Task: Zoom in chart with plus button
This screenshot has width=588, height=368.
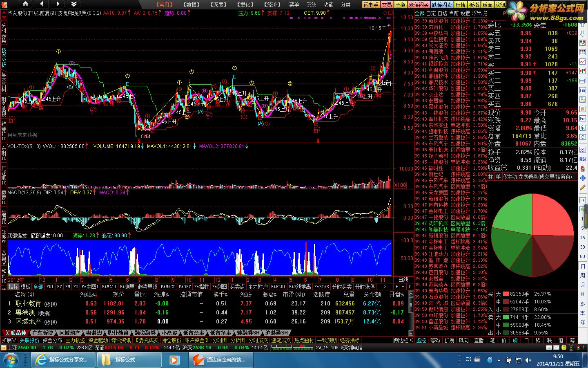Action: (x=396, y=287)
